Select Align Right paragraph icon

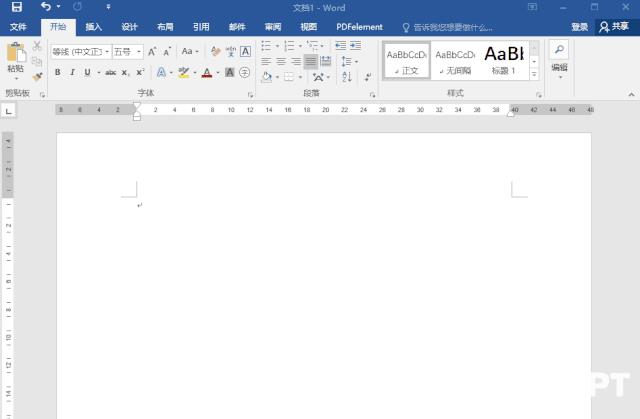coord(296,62)
